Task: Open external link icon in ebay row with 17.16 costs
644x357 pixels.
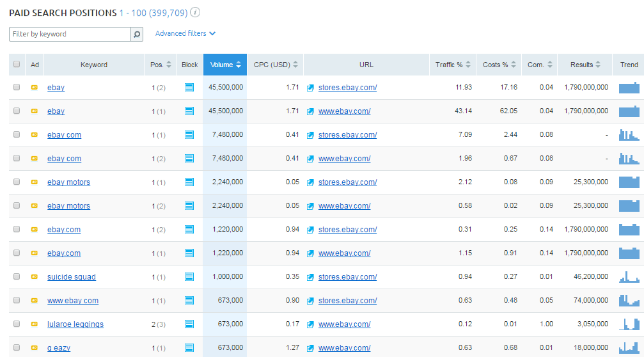Action: [311, 88]
